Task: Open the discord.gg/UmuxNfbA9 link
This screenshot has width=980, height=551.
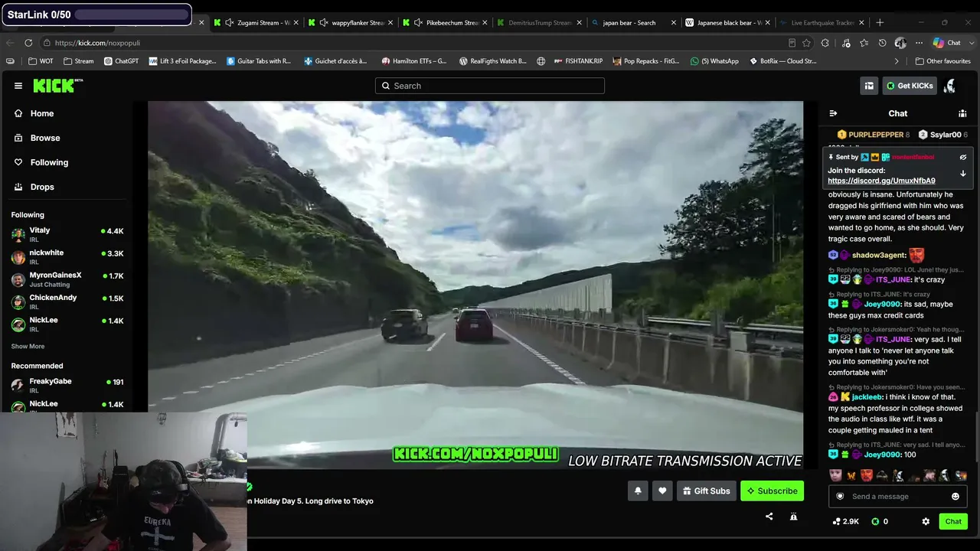Action: tap(881, 181)
